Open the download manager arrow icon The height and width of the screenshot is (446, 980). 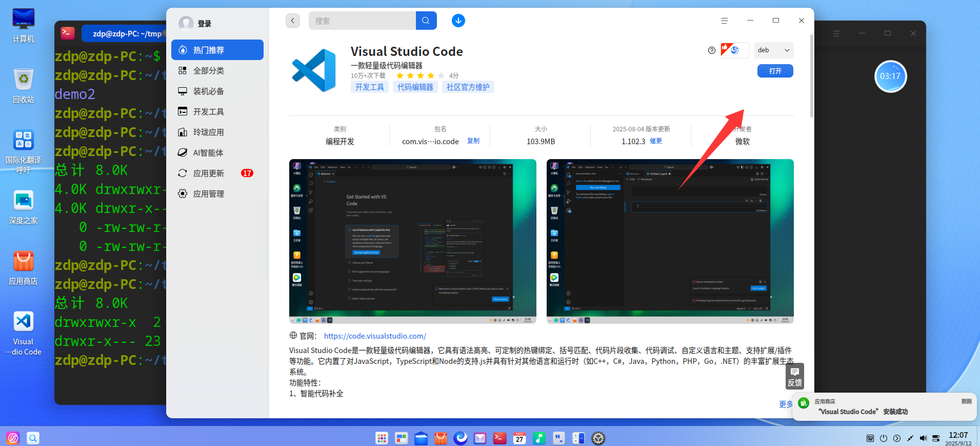[458, 21]
